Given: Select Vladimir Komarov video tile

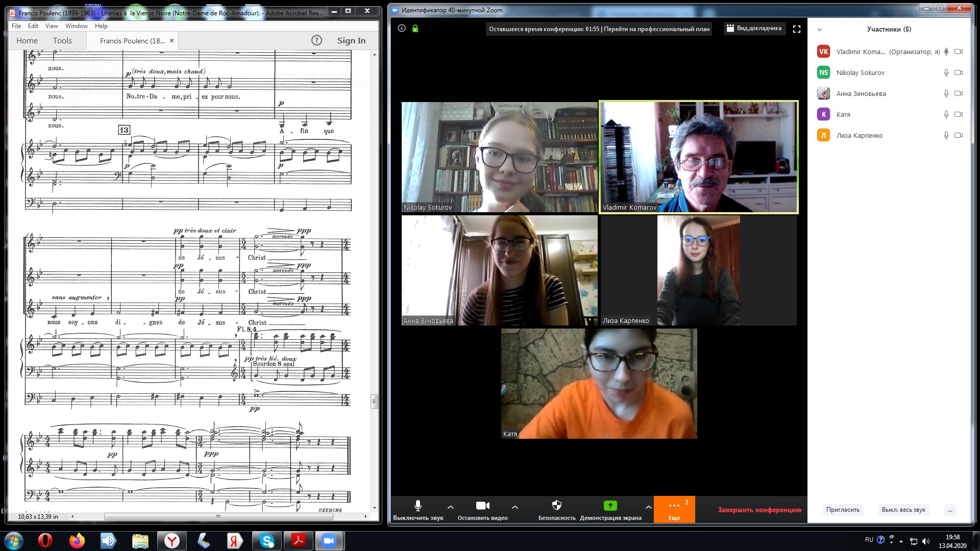Looking at the screenshot, I should click(698, 157).
